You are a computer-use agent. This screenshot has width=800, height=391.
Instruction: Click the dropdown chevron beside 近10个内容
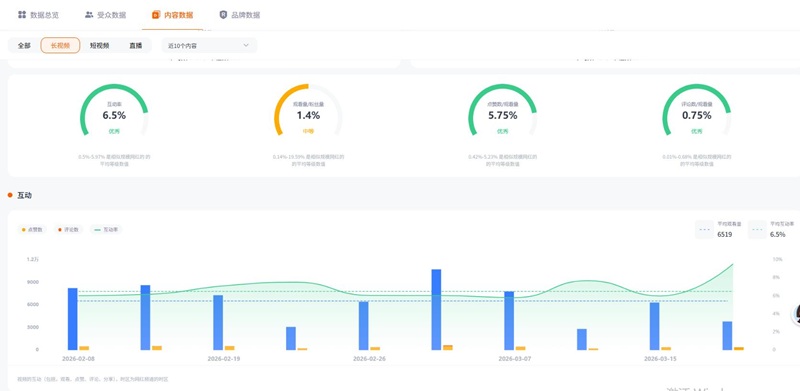coord(246,45)
